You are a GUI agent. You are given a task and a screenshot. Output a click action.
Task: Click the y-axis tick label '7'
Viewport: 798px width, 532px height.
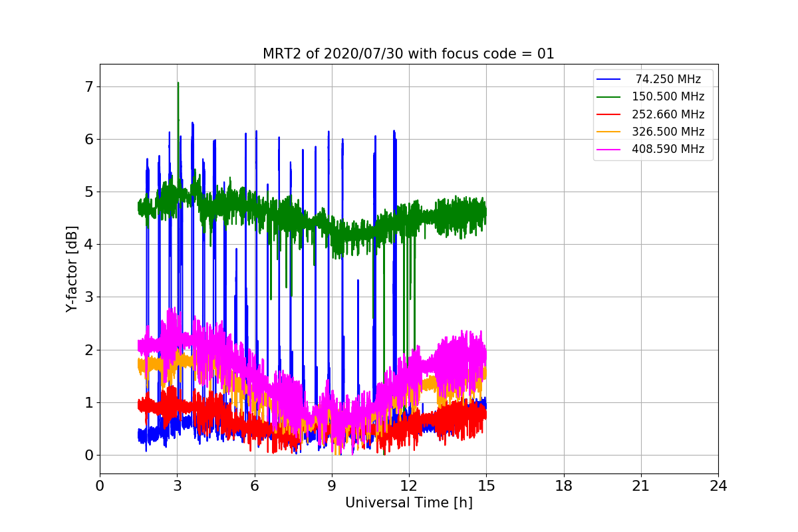tap(88, 86)
